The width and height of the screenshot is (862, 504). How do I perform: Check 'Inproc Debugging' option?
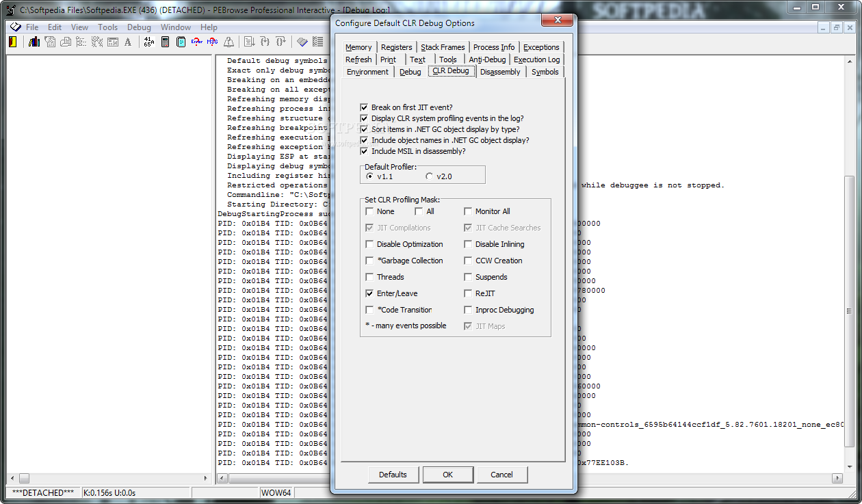coord(468,310)
